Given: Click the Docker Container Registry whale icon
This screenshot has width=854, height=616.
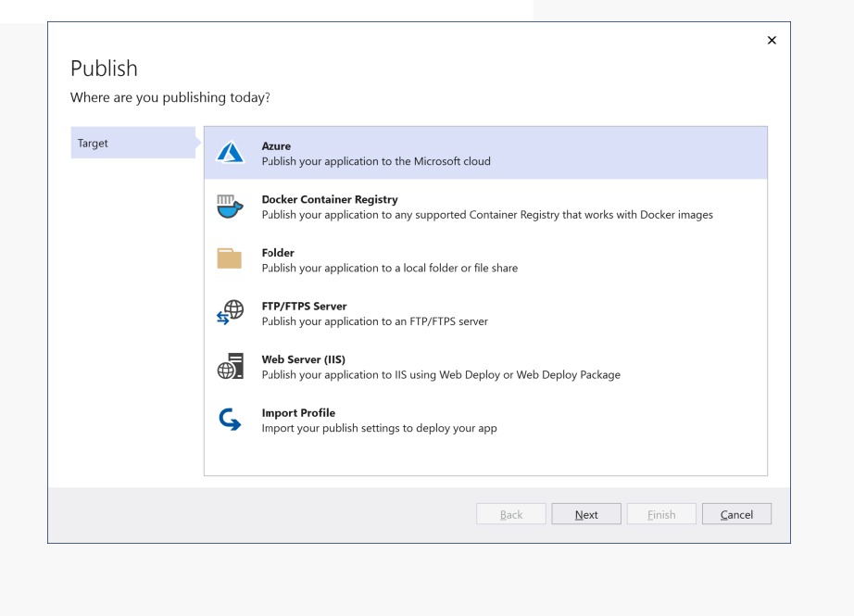Looking at the screenshot, I should click(228, 206).
